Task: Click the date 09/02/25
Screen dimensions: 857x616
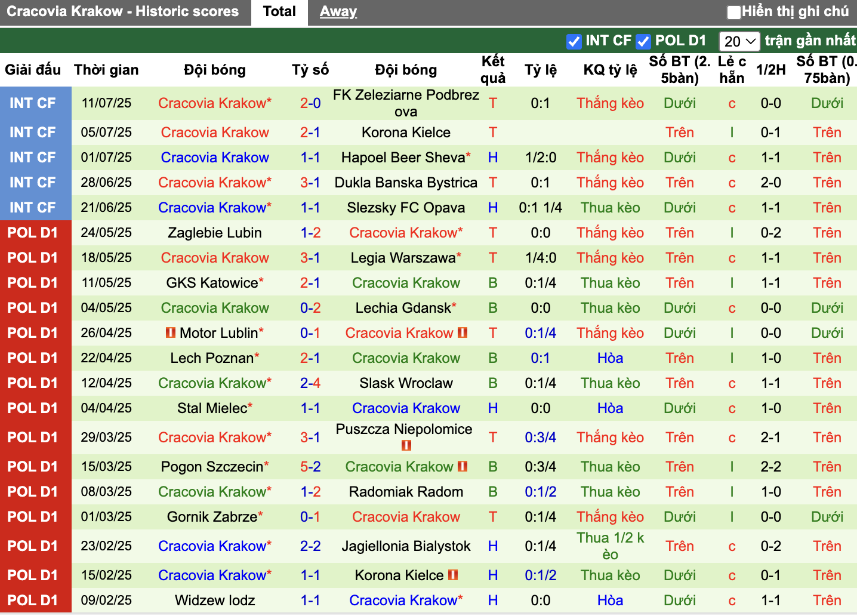Action: tap(106, 600)
